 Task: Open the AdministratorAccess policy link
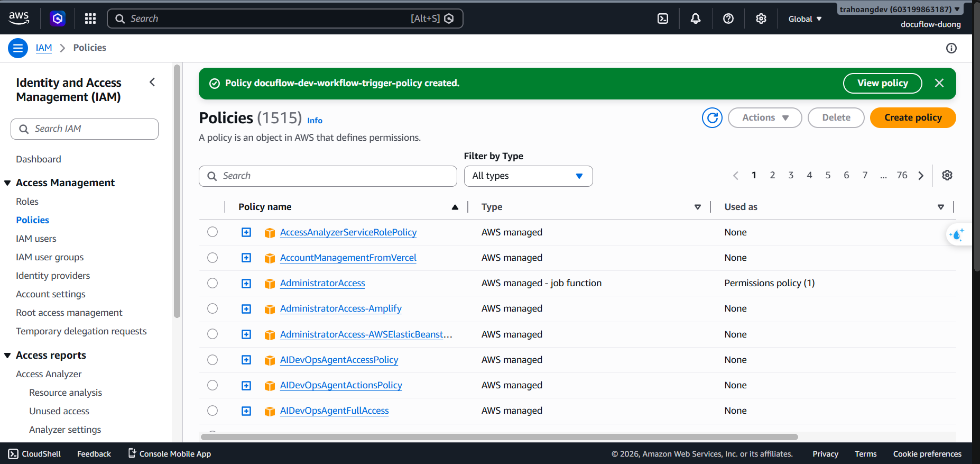322,283
